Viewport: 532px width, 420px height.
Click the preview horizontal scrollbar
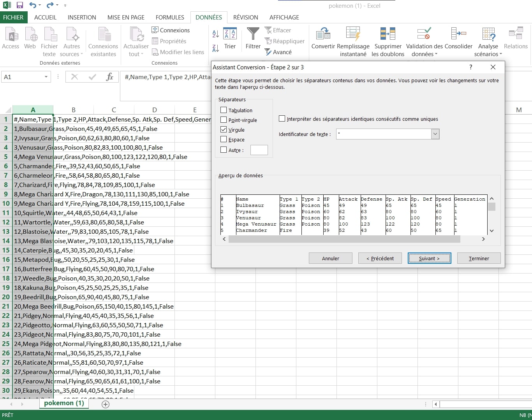click(x=344, y=239)
